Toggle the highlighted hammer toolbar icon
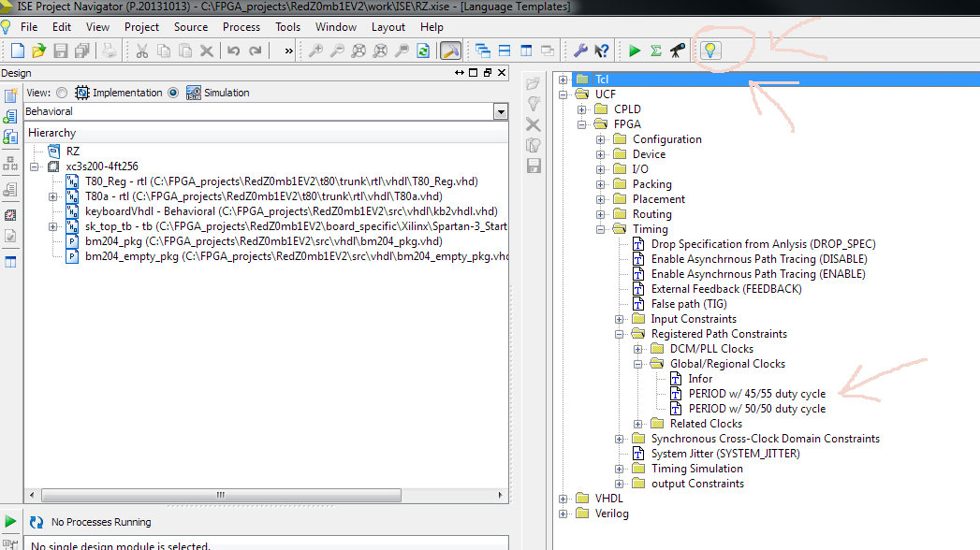The width and height of the screenshot is (980, 550). pos(450,51)
